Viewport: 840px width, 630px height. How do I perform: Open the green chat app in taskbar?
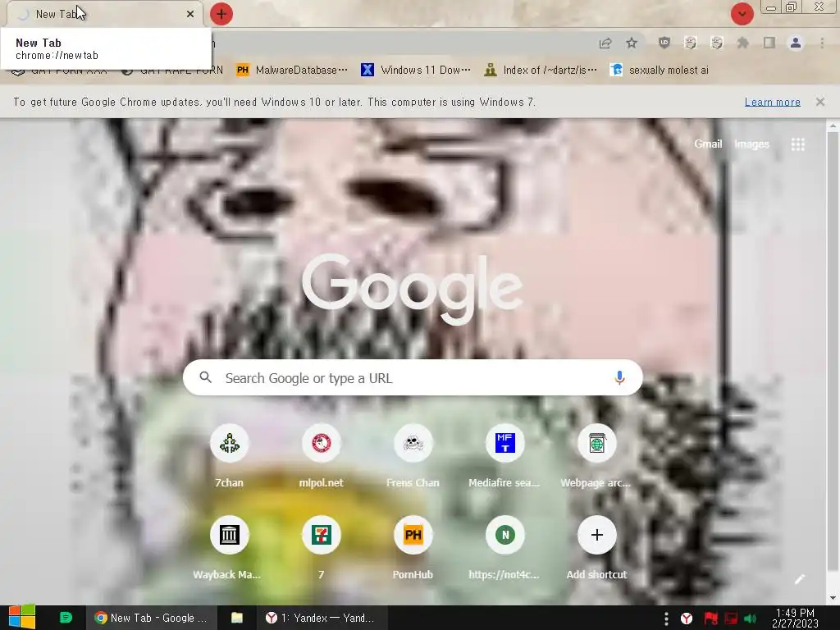click(66, 618)
